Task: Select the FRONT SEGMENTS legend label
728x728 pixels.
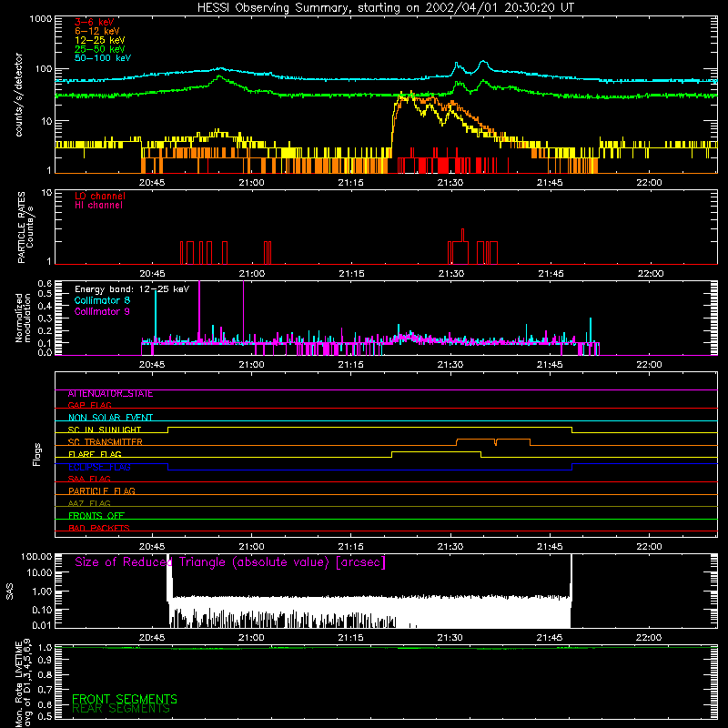Action: [x=125, y=699]
